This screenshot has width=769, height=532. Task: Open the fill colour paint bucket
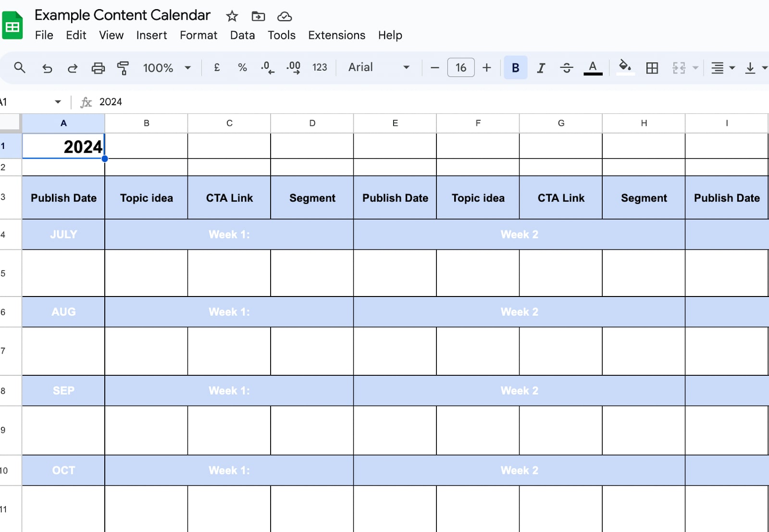[625, 68]
